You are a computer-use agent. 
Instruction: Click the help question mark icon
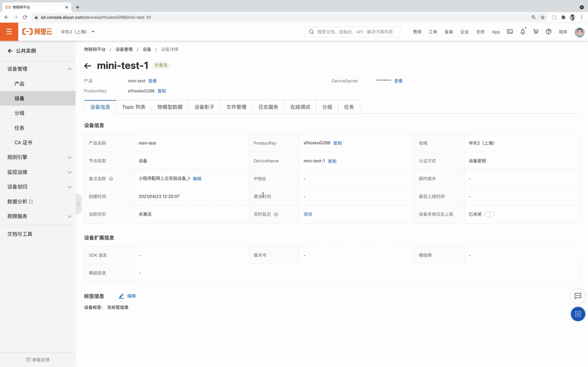[x=548, y=32]
